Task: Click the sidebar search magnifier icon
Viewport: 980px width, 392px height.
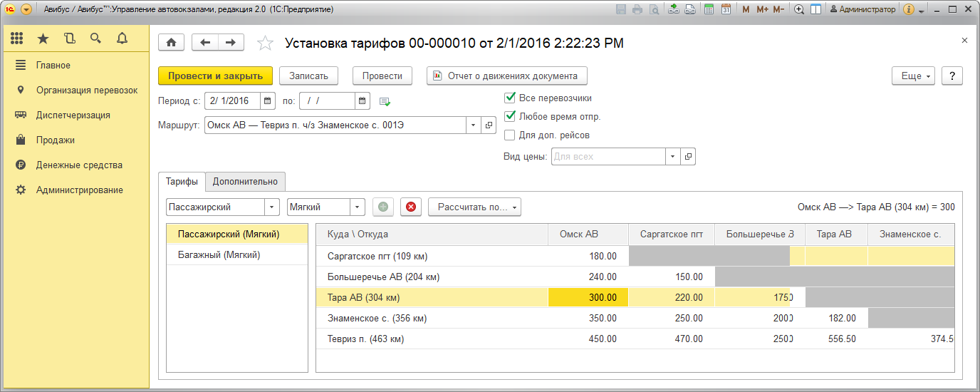Action: tap(95, 38)
